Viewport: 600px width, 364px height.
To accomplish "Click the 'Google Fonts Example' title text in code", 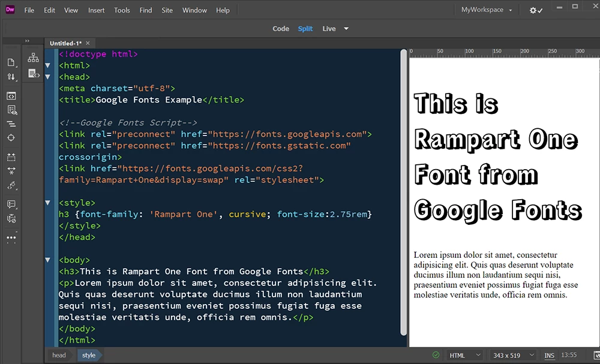I will 149,100.
